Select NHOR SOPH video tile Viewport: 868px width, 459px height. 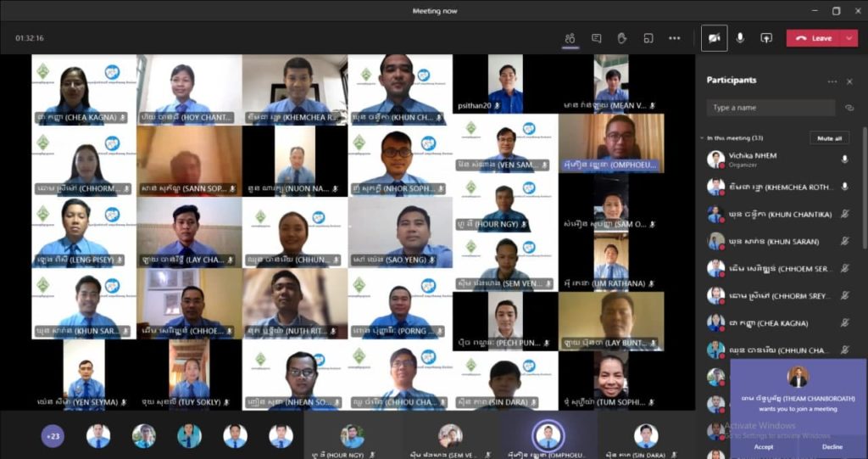400,160
